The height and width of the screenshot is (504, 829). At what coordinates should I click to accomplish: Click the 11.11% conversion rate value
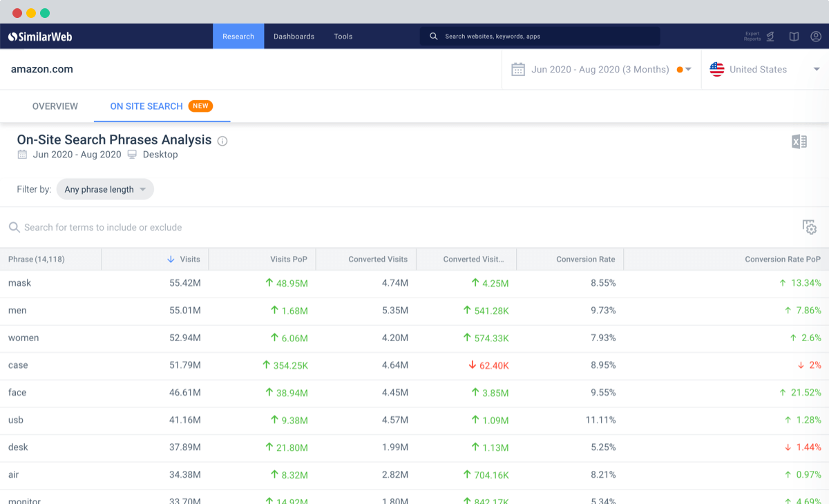click(600, 420)
